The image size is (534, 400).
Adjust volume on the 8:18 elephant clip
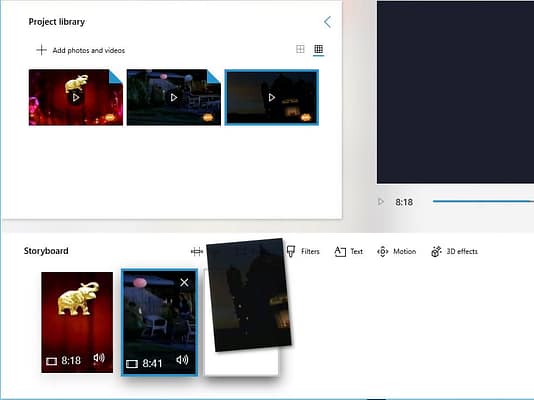click(99, 358)
